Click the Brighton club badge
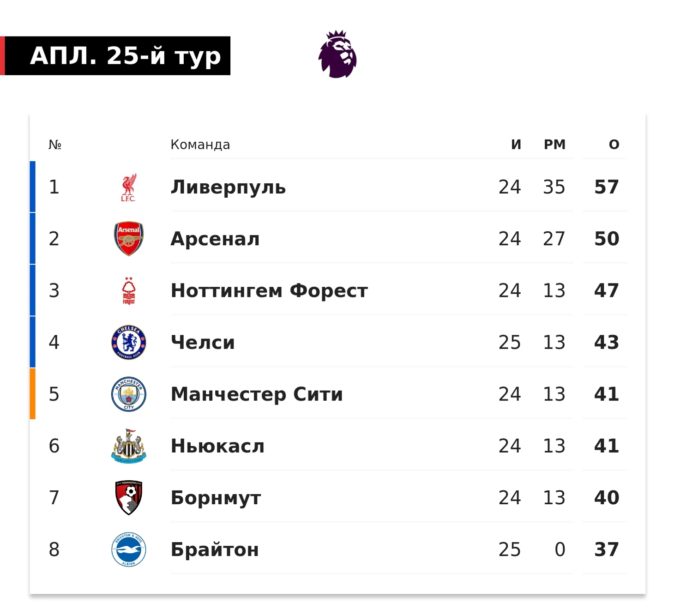The image size is (674, 616). tap(129, 549)
